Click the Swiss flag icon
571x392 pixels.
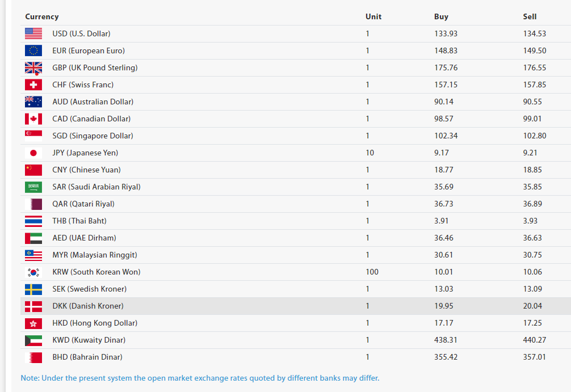33,85
